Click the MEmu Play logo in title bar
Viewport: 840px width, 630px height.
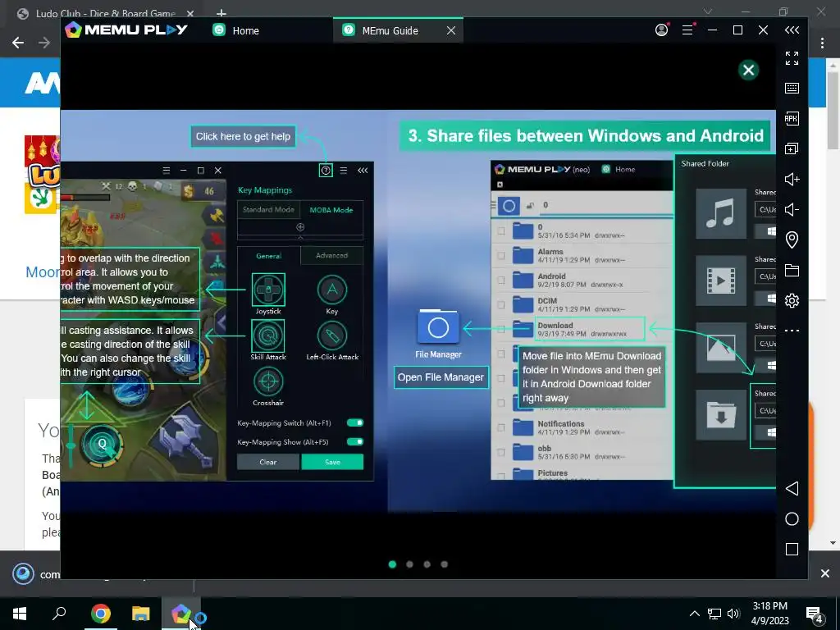click(x=126, y=30)
